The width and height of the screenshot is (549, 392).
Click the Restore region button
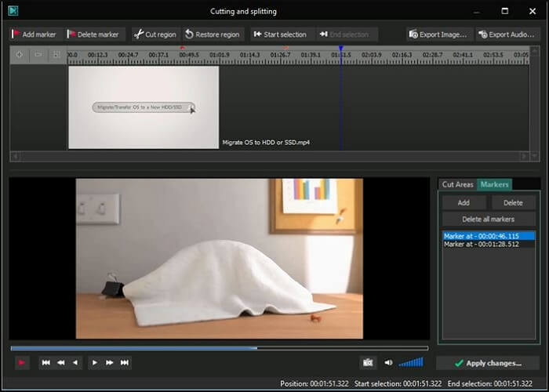coord(212,34)
